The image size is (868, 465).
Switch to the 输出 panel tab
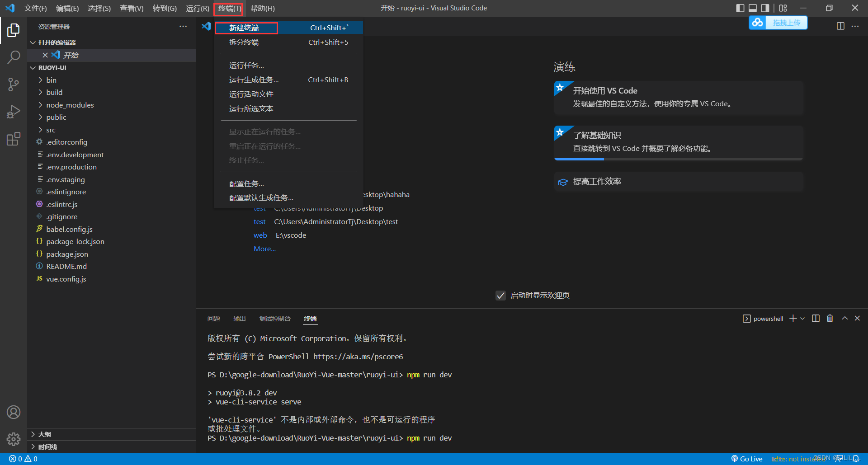point(239,319)
